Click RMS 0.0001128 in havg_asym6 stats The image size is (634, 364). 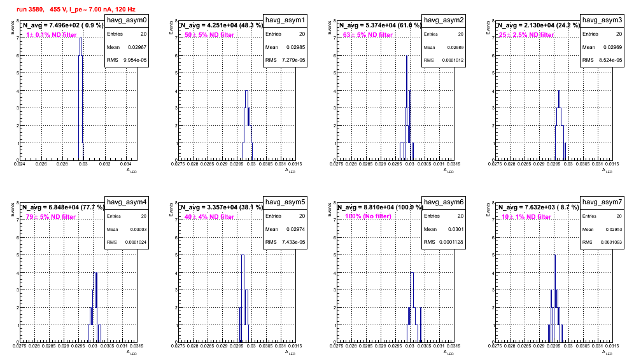[444, 242]
